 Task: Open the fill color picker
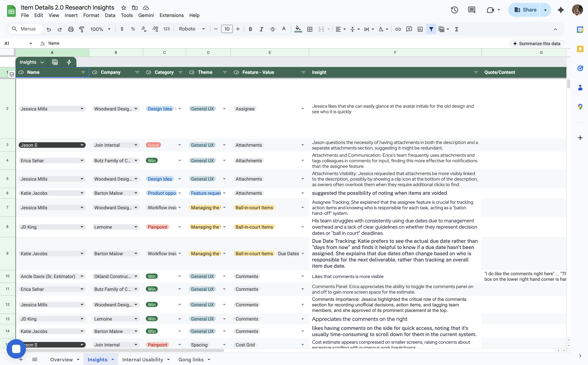click(x=298, y=29)
